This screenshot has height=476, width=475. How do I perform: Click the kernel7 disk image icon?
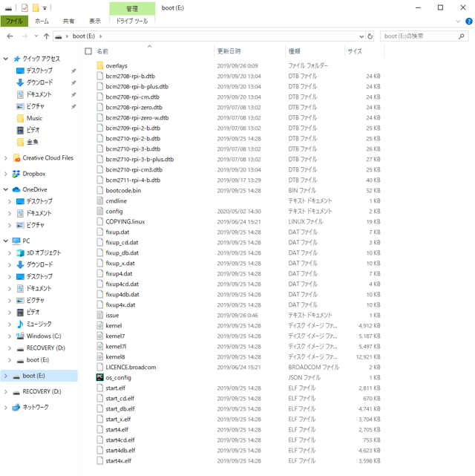tap(99, 336)
